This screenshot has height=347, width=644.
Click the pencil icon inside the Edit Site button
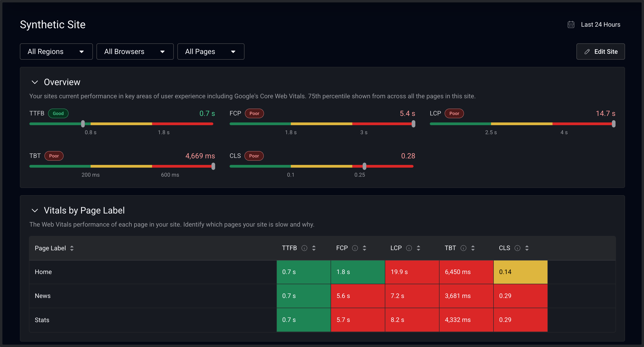pos(588,52)
